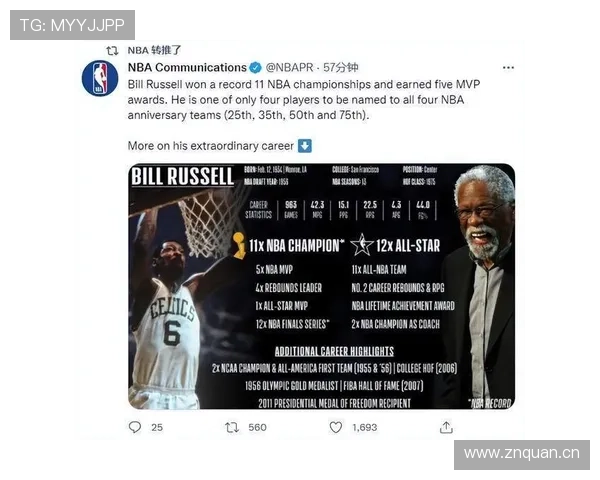Open the @NBAPR handle link
Image resolution: width=600 pixels, height=480 pixels.
tap(289, 68)
